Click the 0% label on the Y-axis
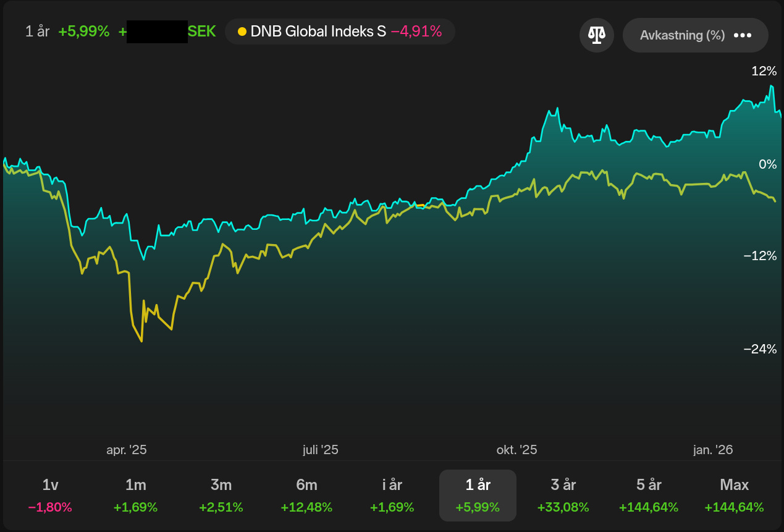This screenshot has width=784, height=532. tap(767, 164)
